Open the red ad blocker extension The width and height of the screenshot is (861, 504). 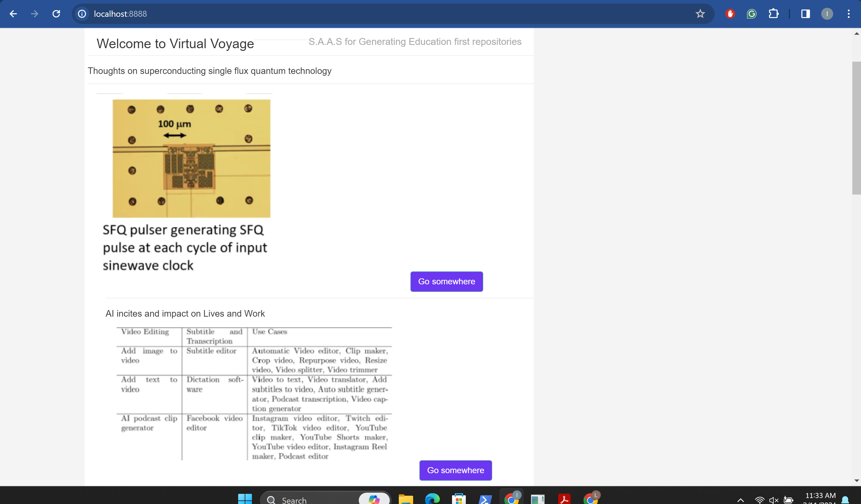730,14
